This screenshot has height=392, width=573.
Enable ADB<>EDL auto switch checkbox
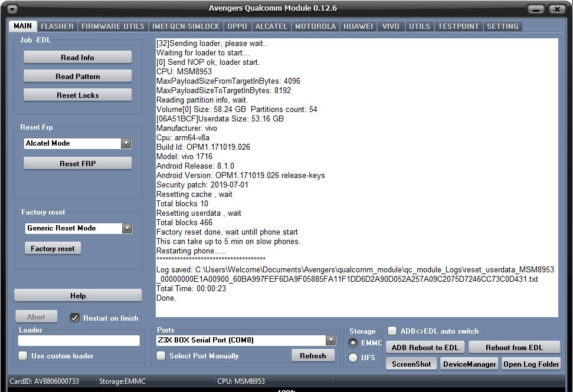point(392,331)
